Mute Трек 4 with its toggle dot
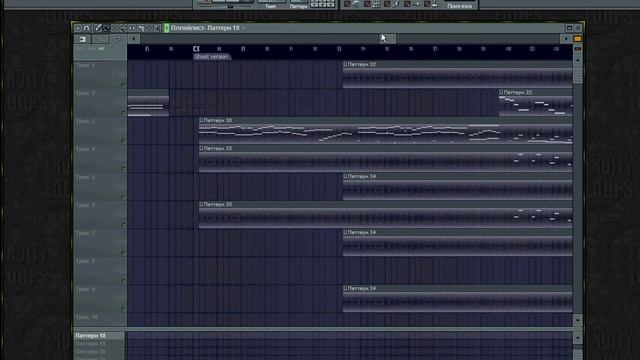This screenshot has height=360, width=640. tap(123, 169)
